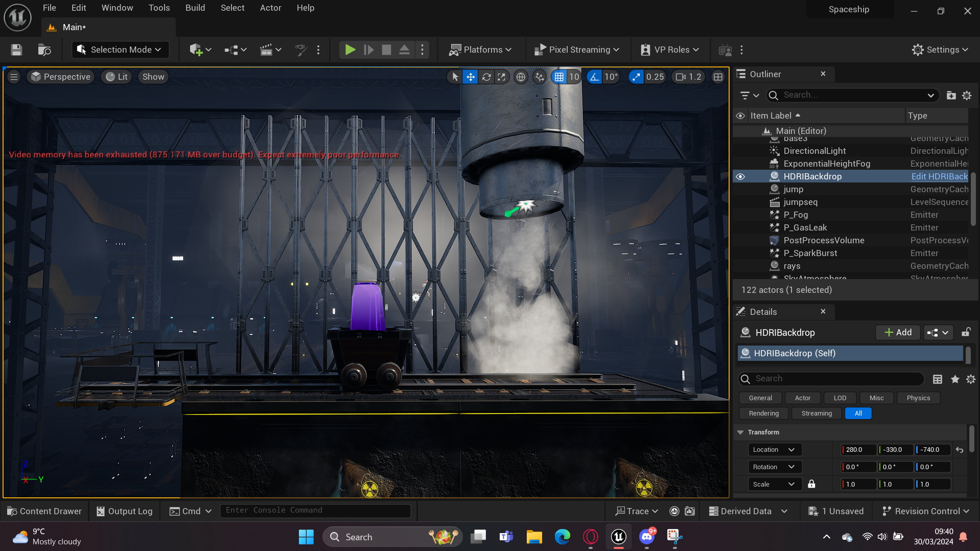Toggle rotation angle snapping
This screenshot has width=980, height=551.
tap(594, 77)
